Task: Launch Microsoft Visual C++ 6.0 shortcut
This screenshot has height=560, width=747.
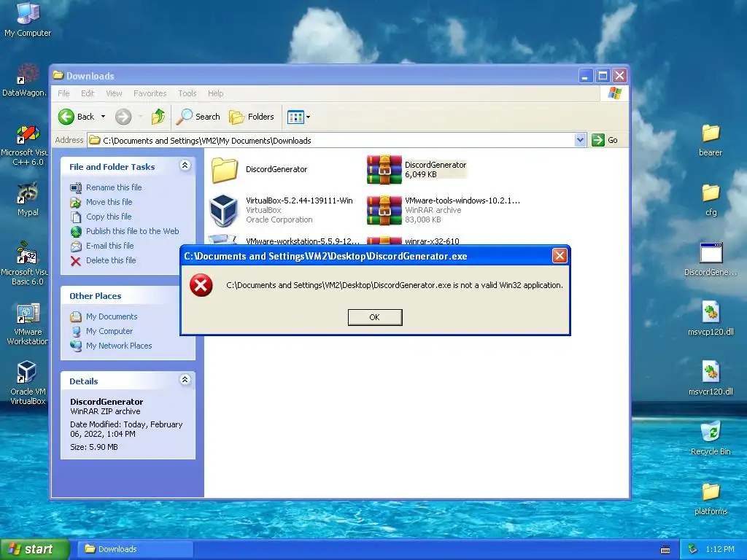Action: 25,146
